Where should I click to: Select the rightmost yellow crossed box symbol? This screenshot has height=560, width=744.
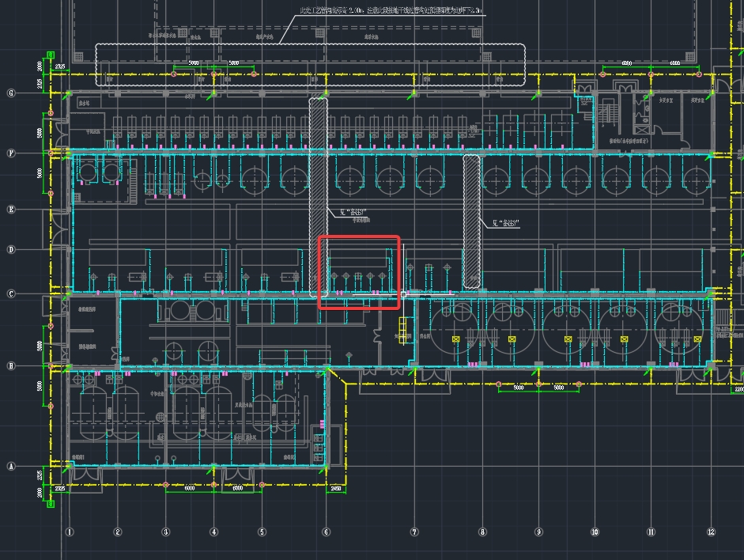point(680,339)
